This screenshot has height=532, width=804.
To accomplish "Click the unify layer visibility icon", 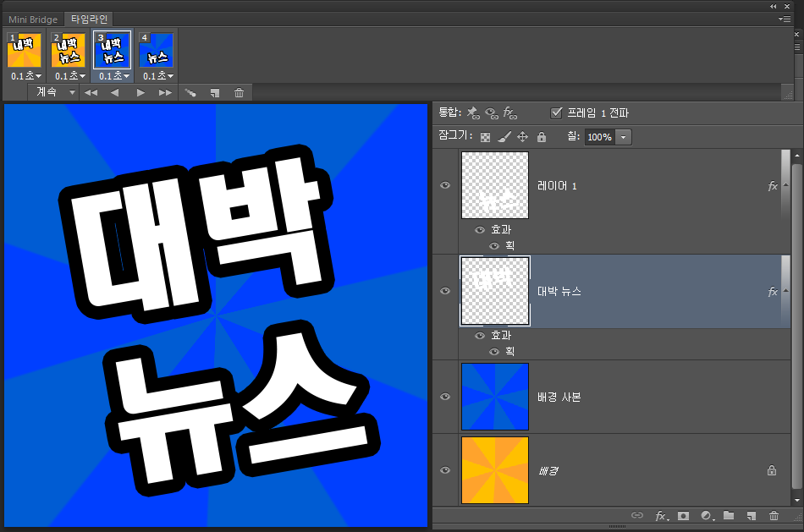I will [x=491, y=113].
